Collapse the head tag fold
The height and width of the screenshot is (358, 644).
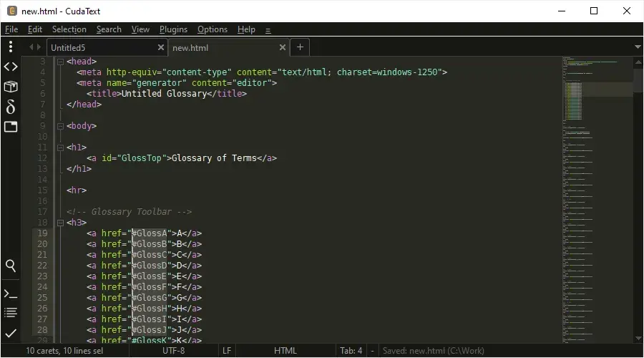tap(60, 62)
